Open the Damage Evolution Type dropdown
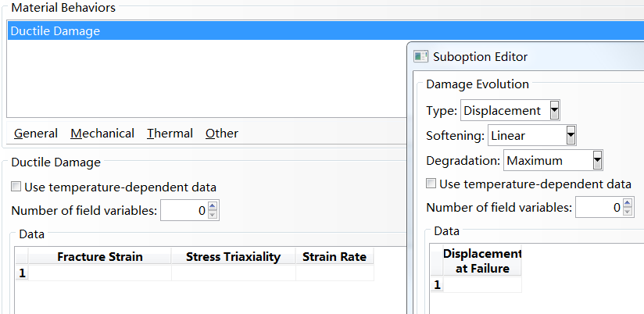Image resolution: width=644 pixels, height=314 pixels. click(x=554, y=110)
